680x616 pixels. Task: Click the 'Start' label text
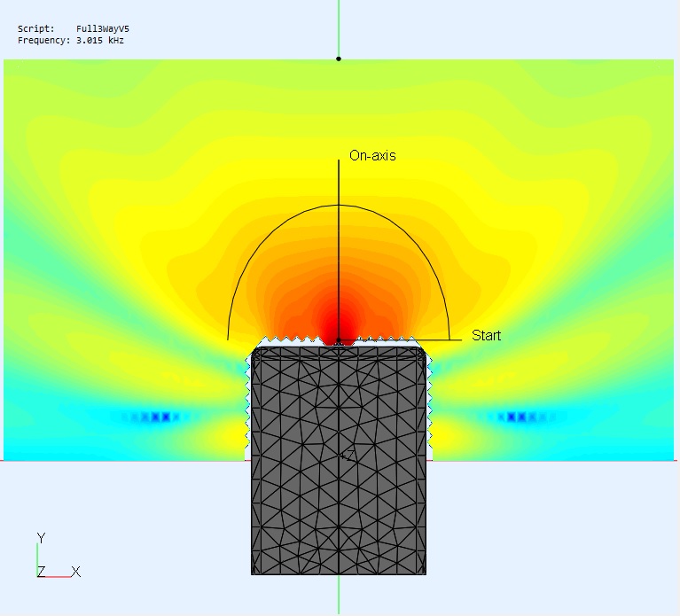point(486,335)
